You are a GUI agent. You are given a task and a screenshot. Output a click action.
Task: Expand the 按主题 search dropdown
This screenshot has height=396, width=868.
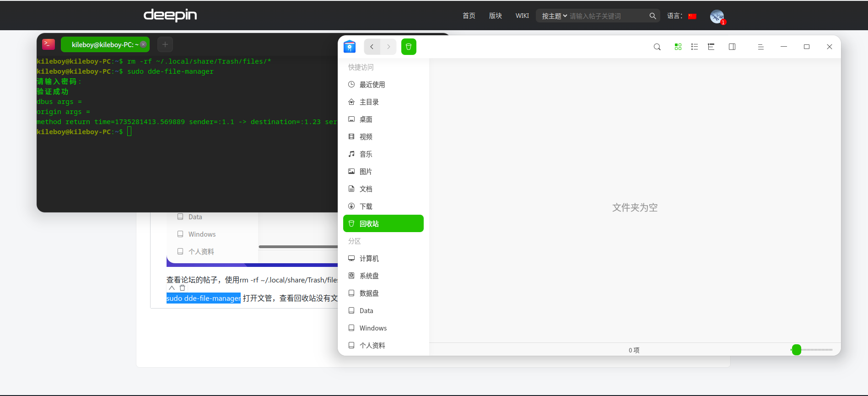pyautogui.click(x=555, y=16)
